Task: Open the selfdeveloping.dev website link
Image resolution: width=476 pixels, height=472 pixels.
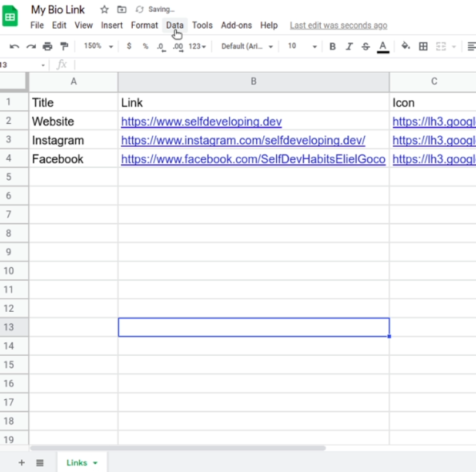Action: (x=201, y=122)
